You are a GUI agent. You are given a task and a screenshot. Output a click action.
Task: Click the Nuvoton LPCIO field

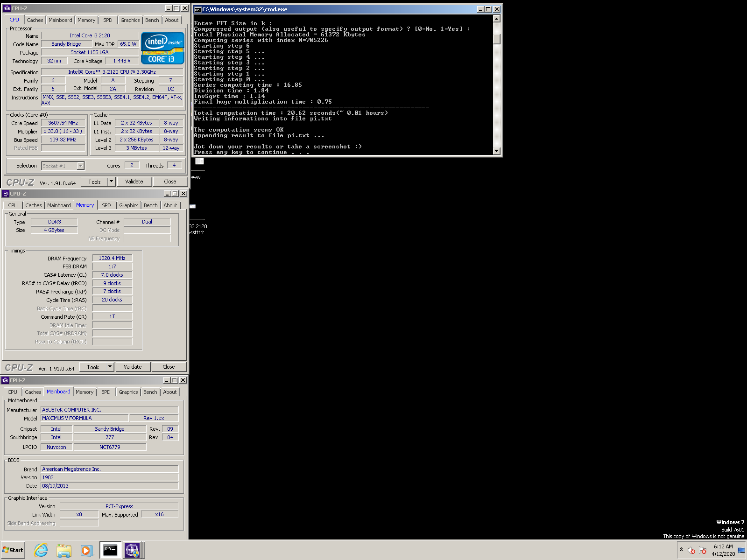coord(56,447)
